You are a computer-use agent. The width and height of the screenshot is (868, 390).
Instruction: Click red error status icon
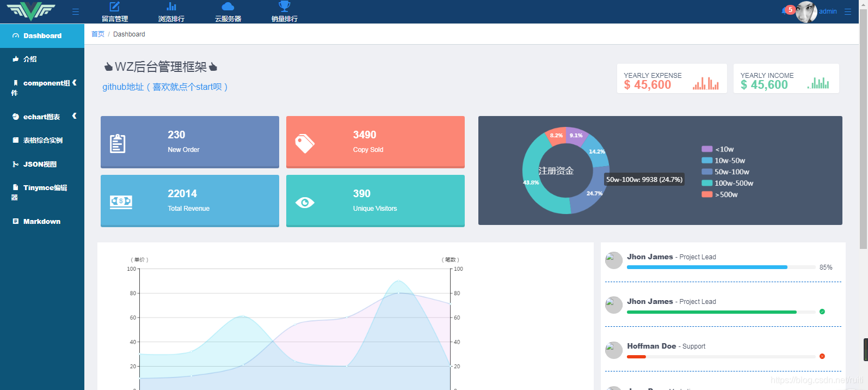pyautogui.click(x=822, y=356)
